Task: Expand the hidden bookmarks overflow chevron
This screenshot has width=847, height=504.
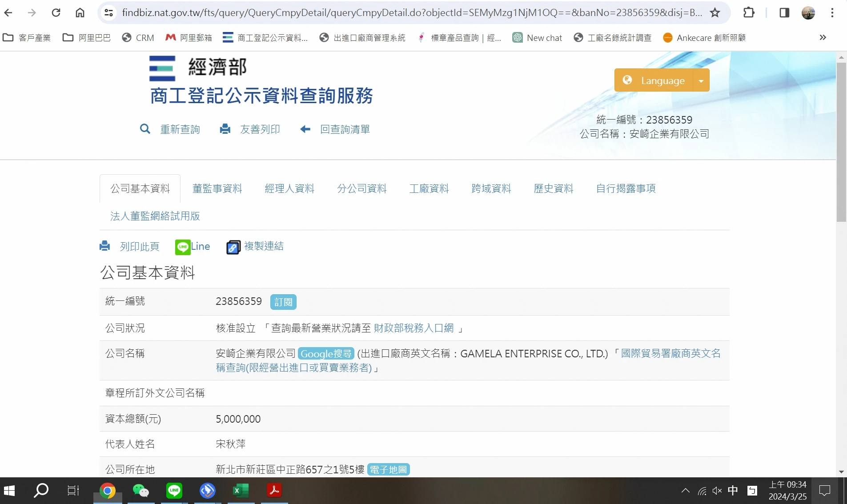Action: [x=823, y=37]
